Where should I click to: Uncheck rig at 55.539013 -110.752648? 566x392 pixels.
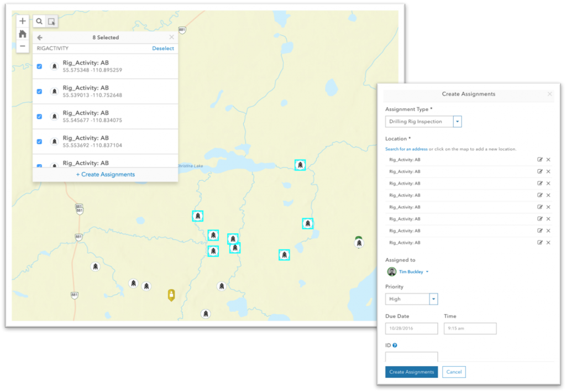coord(39,91)
